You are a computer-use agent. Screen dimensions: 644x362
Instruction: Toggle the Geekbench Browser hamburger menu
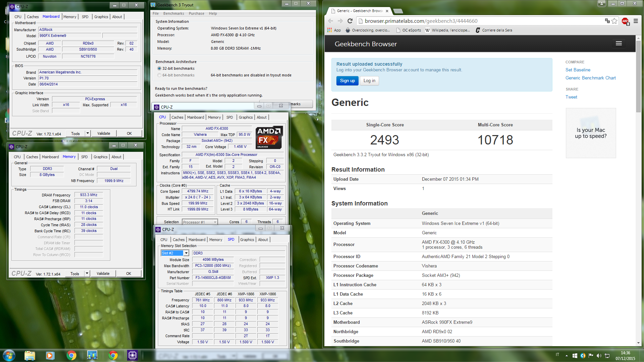(x=619, y=44)
